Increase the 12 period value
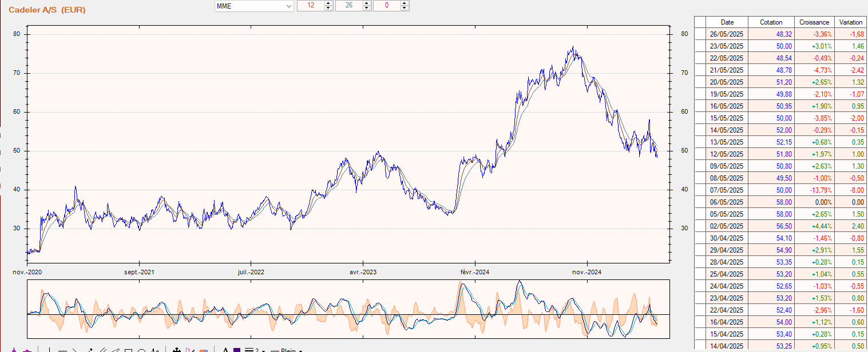The width and height of the screenshot is (868, 352). [x=328, y=3]
